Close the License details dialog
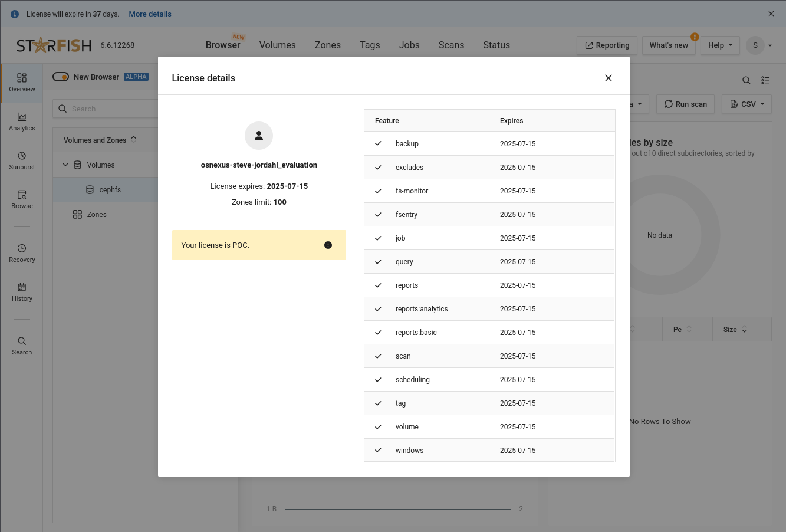Image resolution: width=786 pixels, height=532 pixels. 609,78
